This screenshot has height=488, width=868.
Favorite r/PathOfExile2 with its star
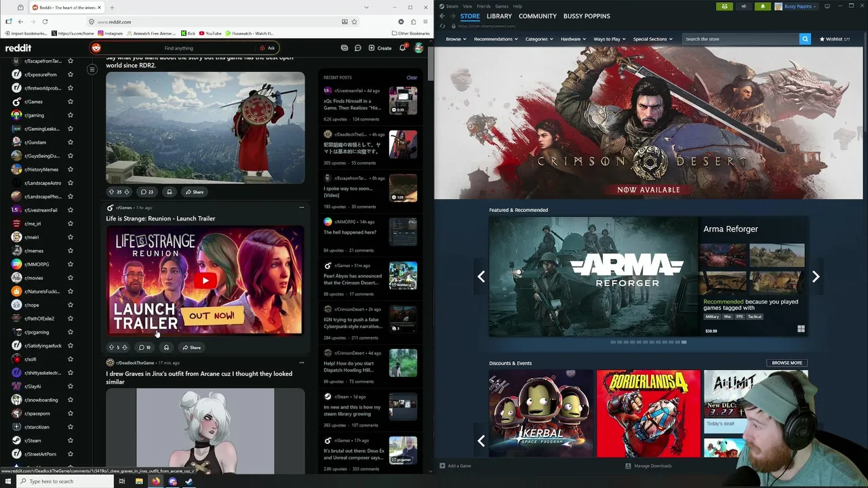(x=70, y=319)
